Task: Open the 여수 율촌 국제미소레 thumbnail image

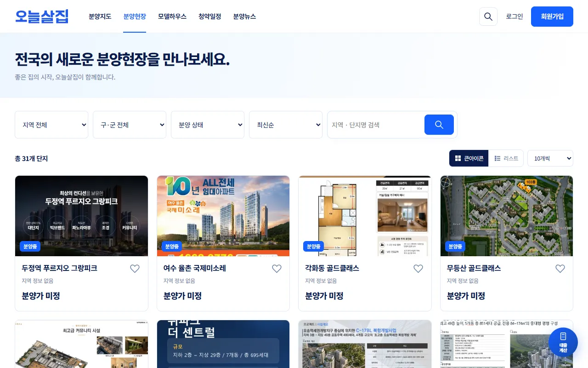Action: (223, 216)
